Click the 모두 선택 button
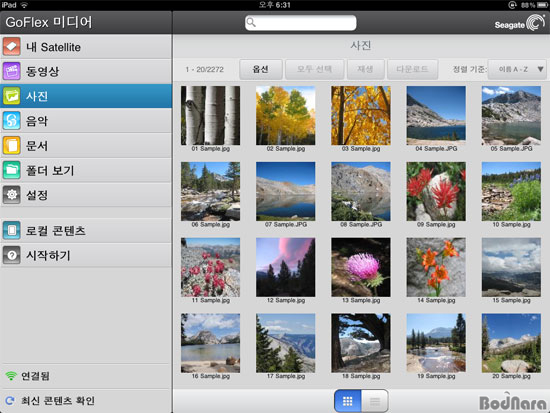The height and width of the screenshot is (413, 550). pos(314,69)
